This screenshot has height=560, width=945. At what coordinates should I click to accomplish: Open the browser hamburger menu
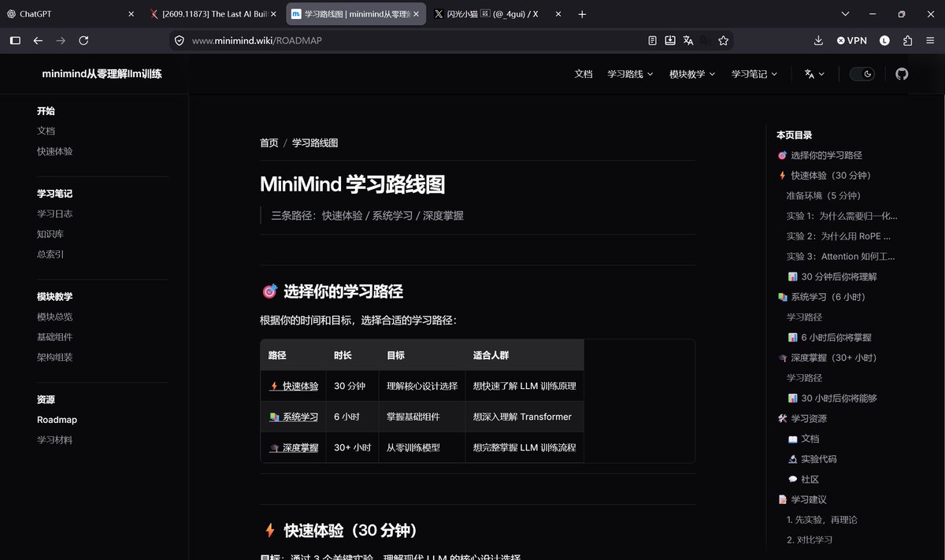point(930,40)
